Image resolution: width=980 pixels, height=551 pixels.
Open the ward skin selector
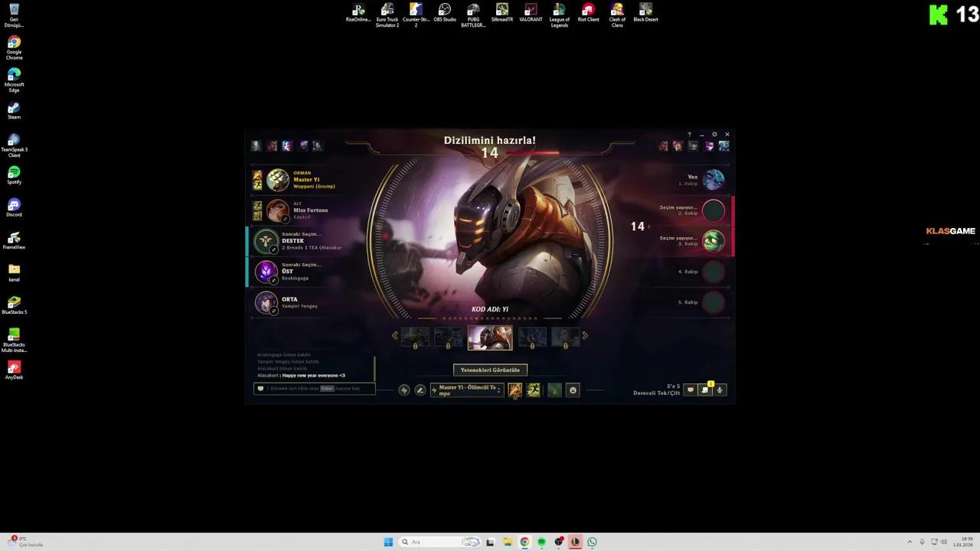click(554, 390)
